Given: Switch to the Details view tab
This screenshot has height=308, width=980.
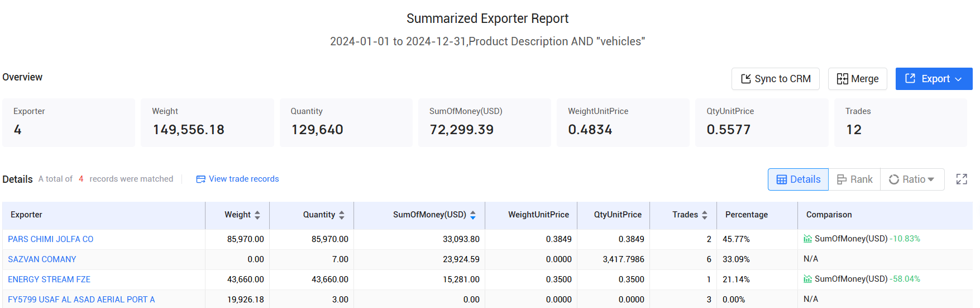Looking at the screenshot, I should pos(798,179).
